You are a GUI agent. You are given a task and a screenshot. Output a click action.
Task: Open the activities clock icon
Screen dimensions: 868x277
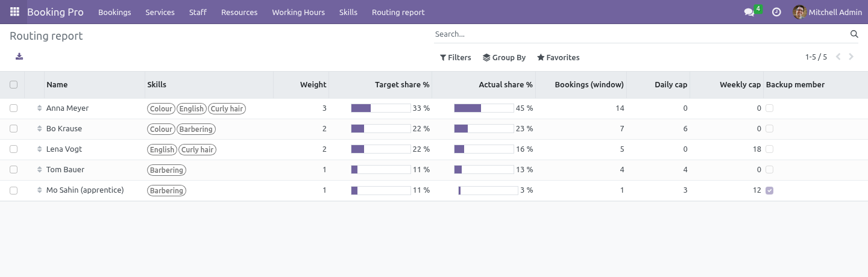click(777, 12)
